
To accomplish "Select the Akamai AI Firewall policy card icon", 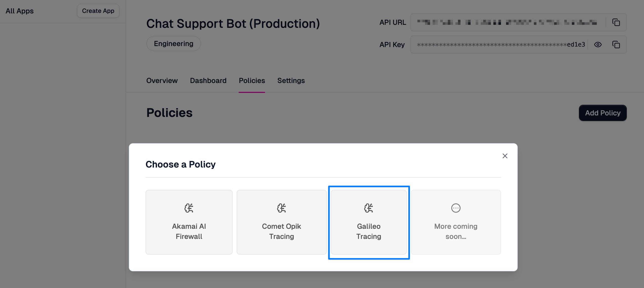I will point(189,208).
